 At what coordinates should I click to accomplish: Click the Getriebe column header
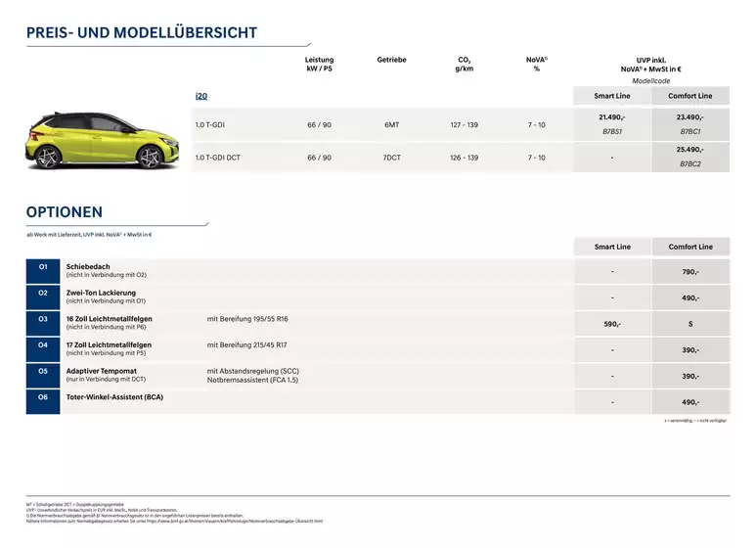391,60
